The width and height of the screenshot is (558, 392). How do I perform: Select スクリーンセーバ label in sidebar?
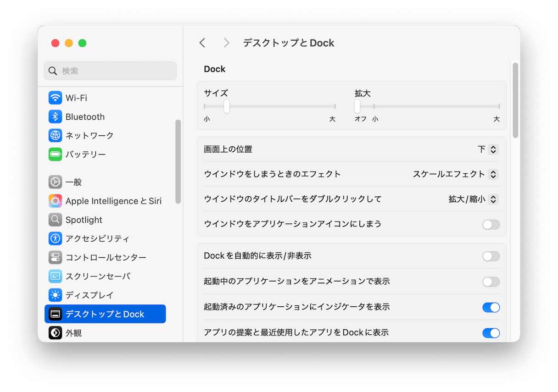coord(98,276)
